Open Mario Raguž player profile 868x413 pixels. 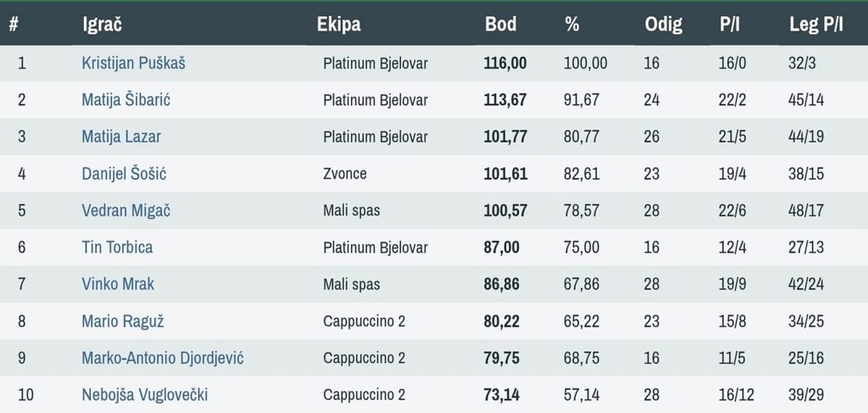click(122, 321)
